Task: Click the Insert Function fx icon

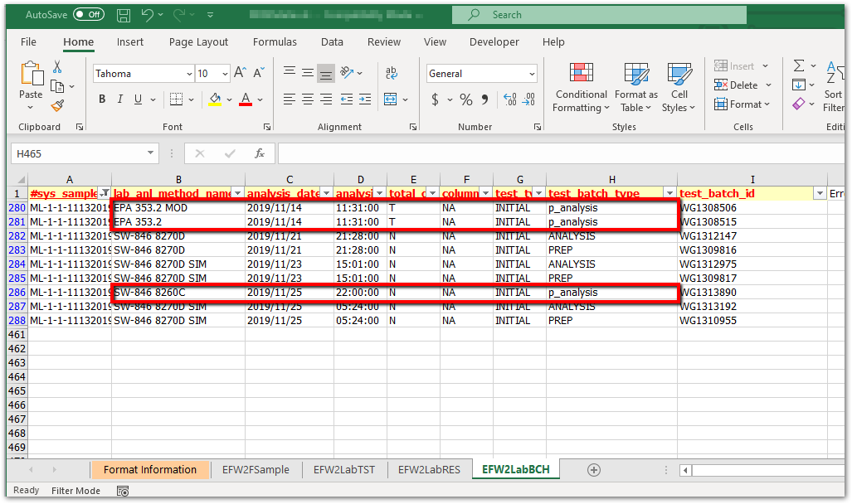Action: (x=260, y=153)
